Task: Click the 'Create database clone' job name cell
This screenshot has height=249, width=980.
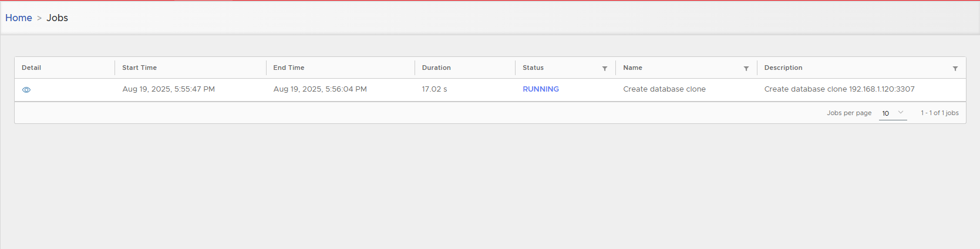Action: pyautogui.click(x=664, y=89)
